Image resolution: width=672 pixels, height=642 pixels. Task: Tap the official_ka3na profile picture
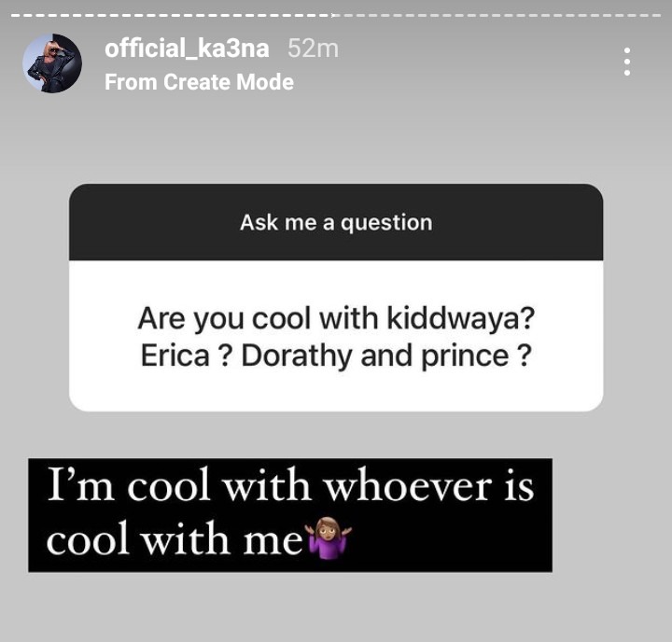click(52, 63)
